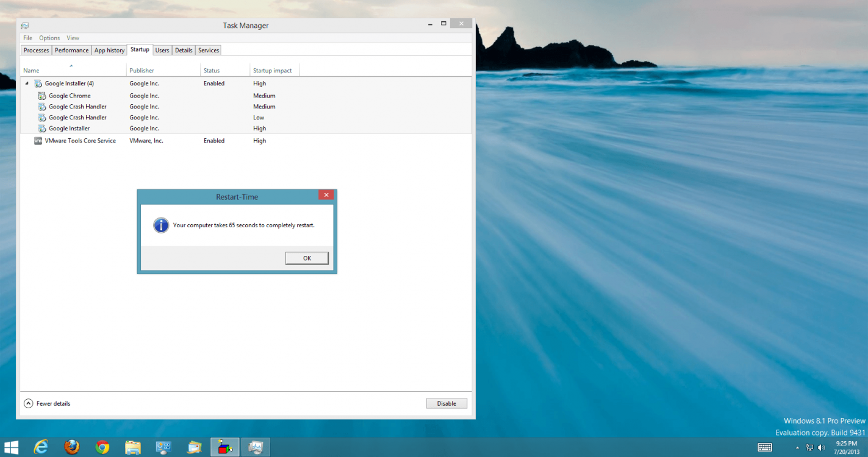This screenshot has height=457, width=868.
Task: Click the Disable button
Action: point(447,403)
